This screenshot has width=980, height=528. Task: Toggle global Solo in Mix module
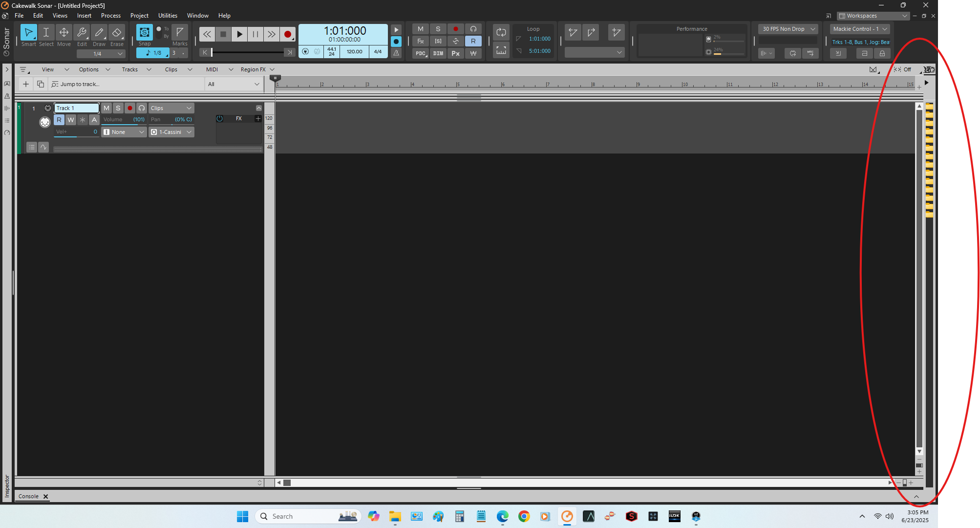click(438, 29)
